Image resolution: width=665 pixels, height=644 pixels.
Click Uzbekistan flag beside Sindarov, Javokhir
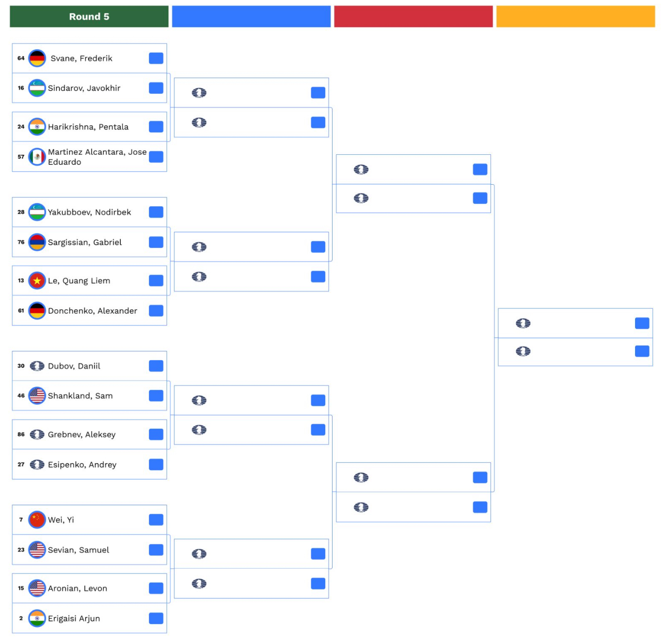pyautogui.click(x=37, y=88)
